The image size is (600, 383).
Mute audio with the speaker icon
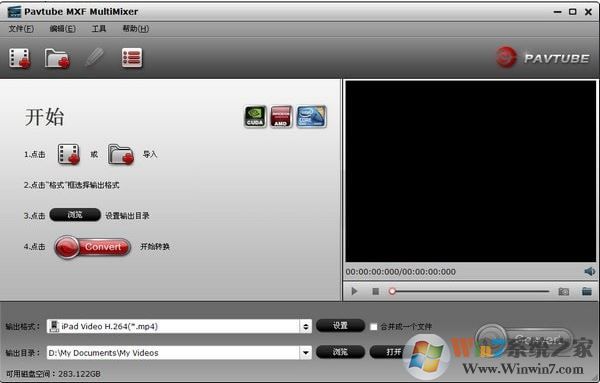pyautogui.click(x=590, y=271)
